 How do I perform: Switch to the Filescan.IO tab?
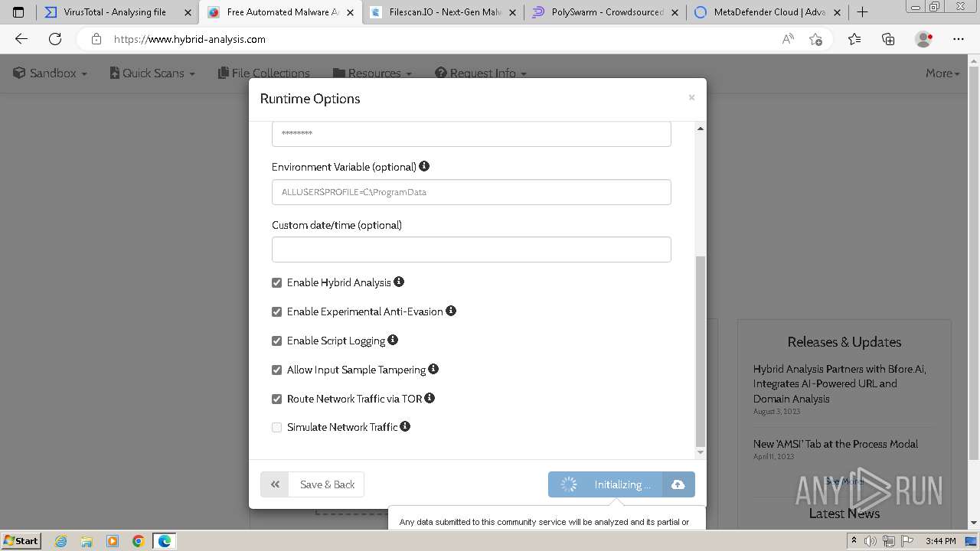(x=444, y=12)
